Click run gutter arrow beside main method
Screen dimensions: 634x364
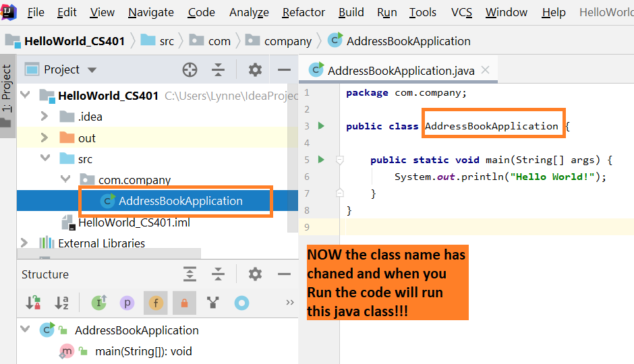(x=321, y=160)
